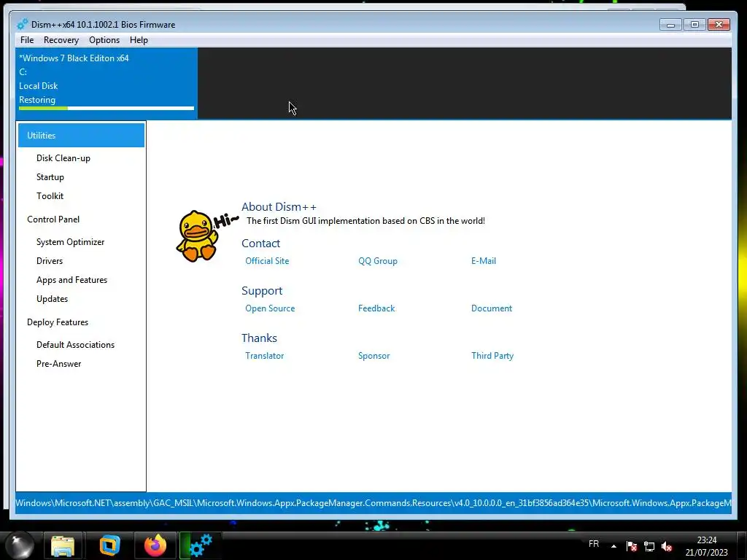Image resolution: width=747 pixels, height=560 pixels.
Task: Click the Translator thanks link
Action: (x=264, y=356)
